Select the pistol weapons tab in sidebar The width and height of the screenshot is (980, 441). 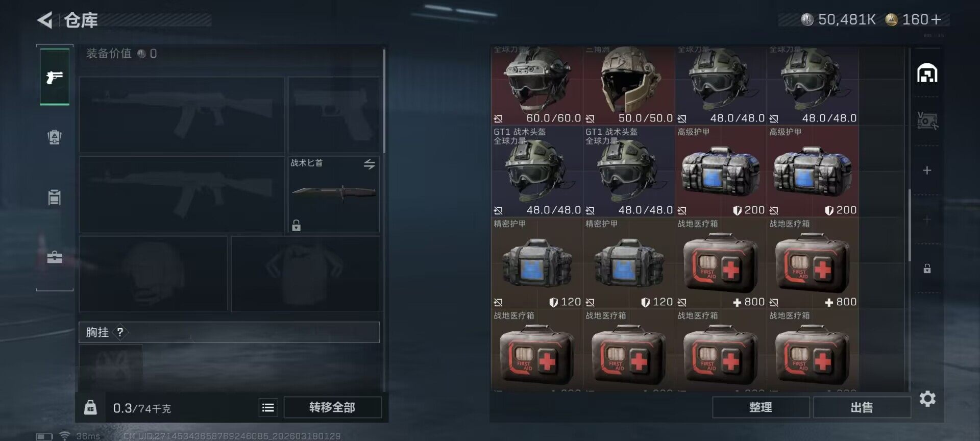tap(55, 77)
